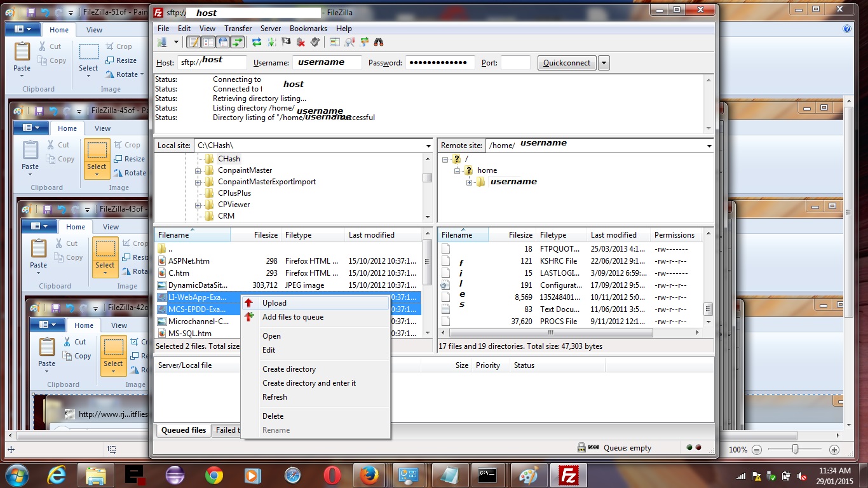Click the Port input field
This screenshot has height=488, width=868.
tap(515, 63)
